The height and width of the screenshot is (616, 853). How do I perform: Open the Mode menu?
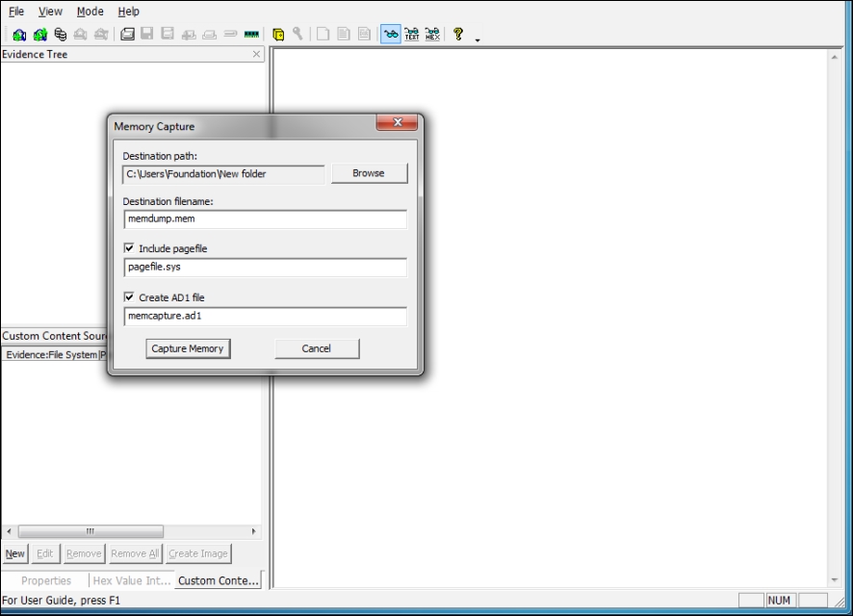point(90,12)
